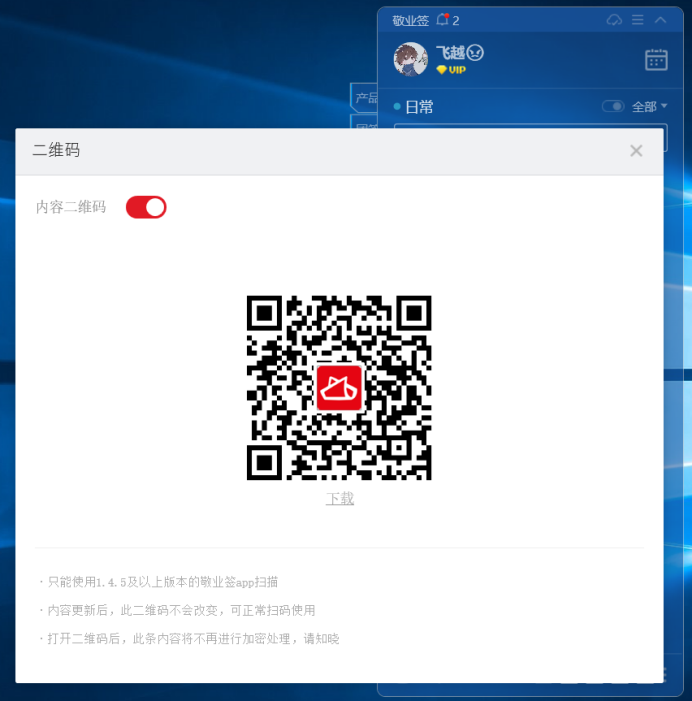Screen dimensions: 692x701
Task: Select the 产品 side tab
Action: [365, 97]
